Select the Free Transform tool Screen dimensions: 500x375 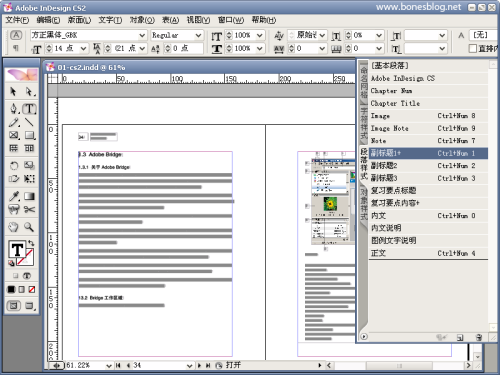(29, 179)
